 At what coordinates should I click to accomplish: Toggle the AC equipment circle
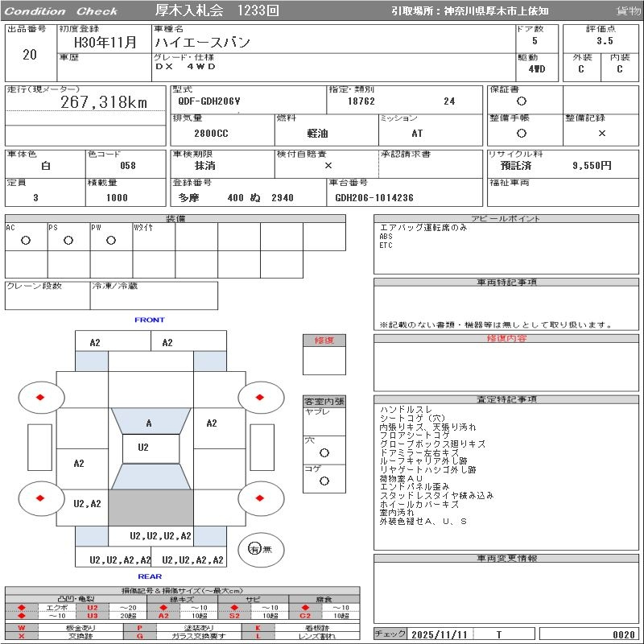pyautogui.click(x=26, y=241)
